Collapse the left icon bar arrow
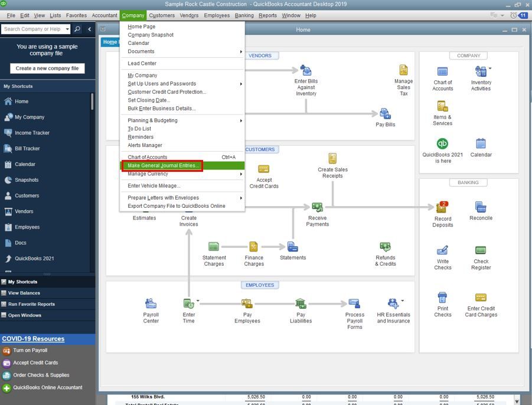Screen dimensions: 532x405 pos(90,29)
